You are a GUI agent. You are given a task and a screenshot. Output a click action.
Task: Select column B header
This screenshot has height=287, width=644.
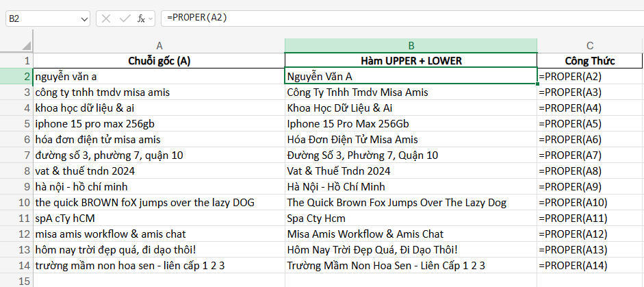[x=411, y=45]
